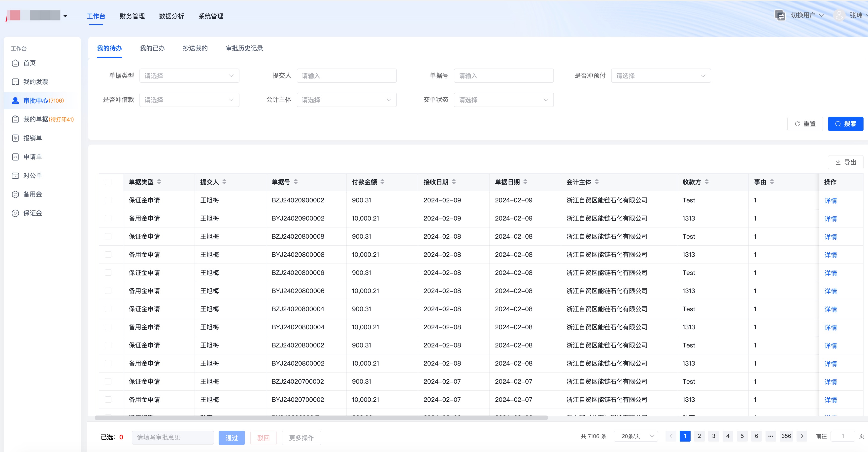This screenshot has height=452, width=868.
Task: Sort by 事由 column sort icon
Action: click(x=772, y=182)
